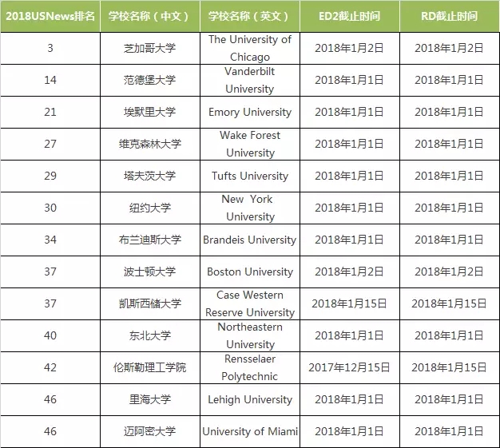This screenshot has width=500, height=448.
Task: Select the 东北大学 cell
Action: (150, 335)
